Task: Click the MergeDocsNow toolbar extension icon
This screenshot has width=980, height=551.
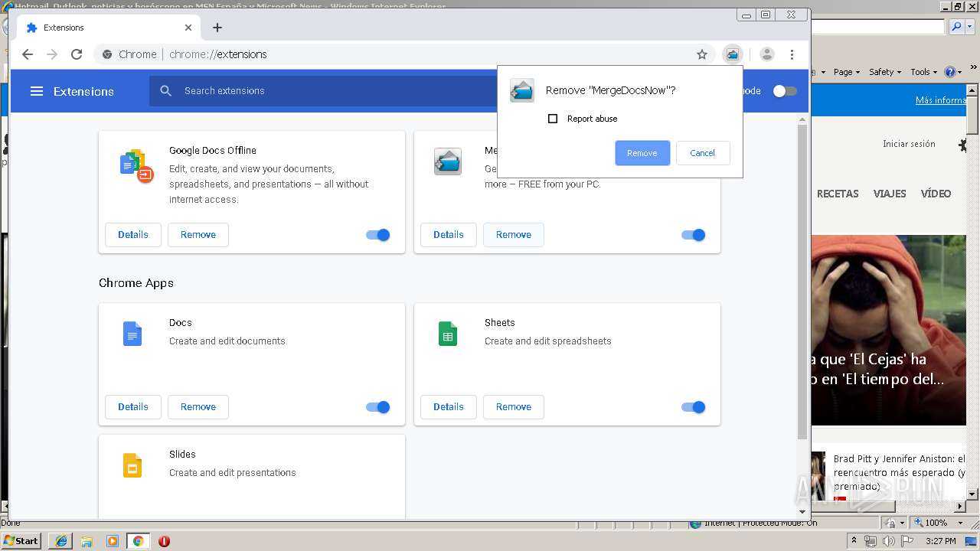Action: (x=733, y=54)
